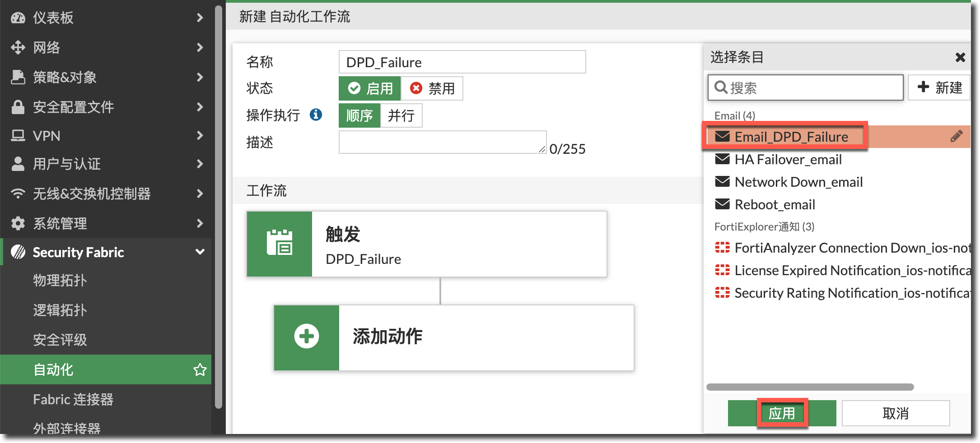Click the green plus icon on Add Action
The height and width of the screenshot is (443, 980).
(x=307, y=337)
